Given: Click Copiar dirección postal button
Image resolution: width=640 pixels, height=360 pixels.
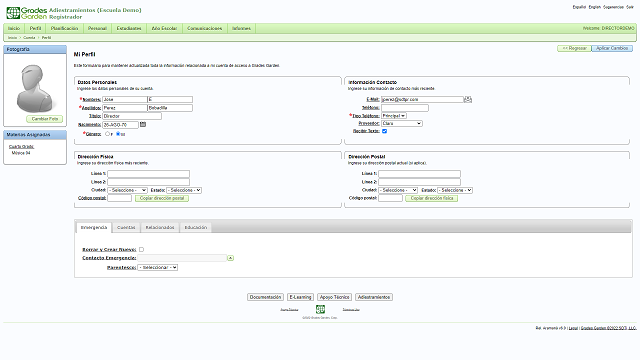Looking at the screenshot, I should click(x=162, y=198).
